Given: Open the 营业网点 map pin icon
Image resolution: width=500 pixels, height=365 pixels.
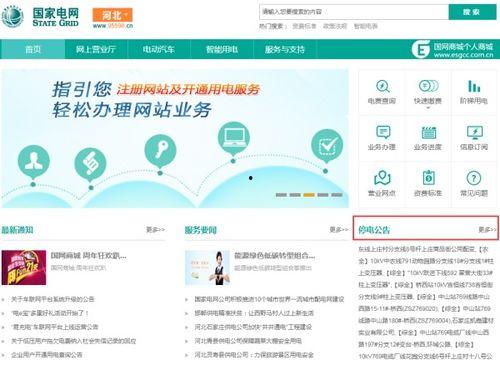Looking at the screenshot, I should coord(382,178).
